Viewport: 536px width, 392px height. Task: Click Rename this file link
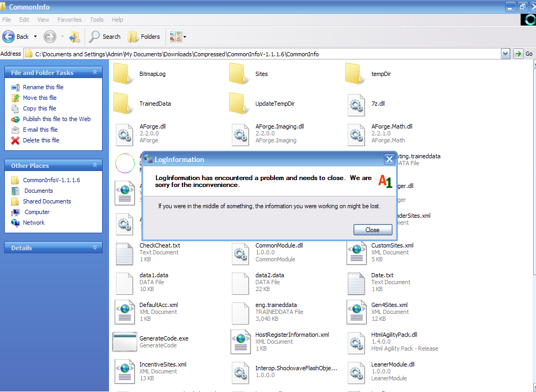point(43,87)
